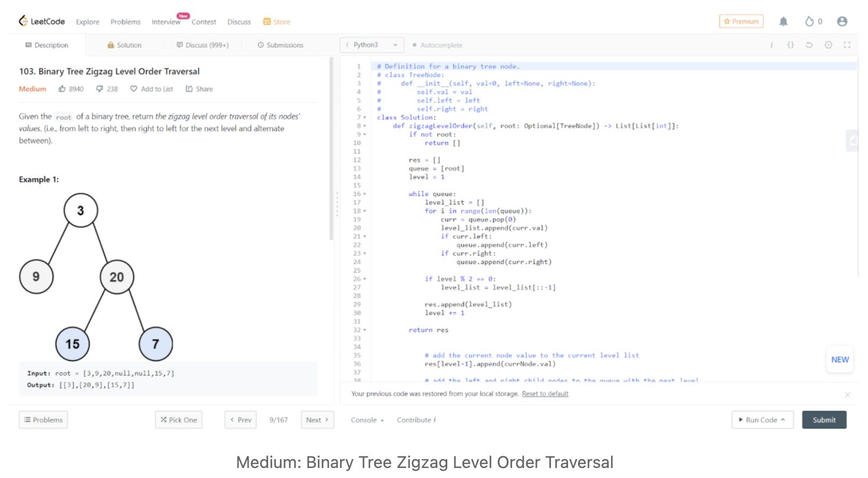Open the Run Code options
Image resolution: width=868 pixels, height=478 pixels.
pos(762,420)
